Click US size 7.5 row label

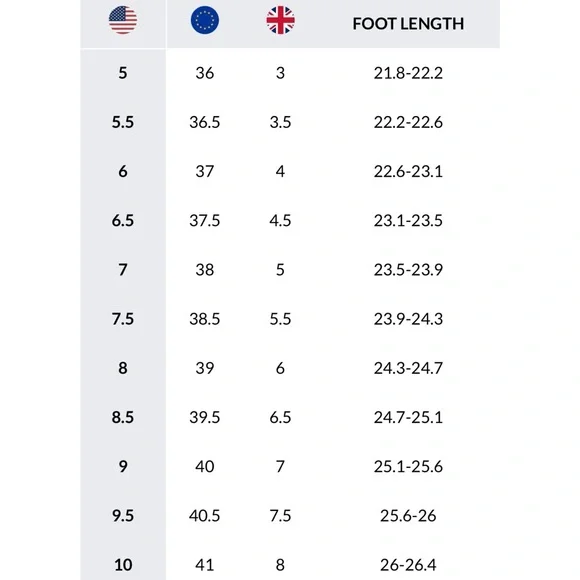(123, 319)
